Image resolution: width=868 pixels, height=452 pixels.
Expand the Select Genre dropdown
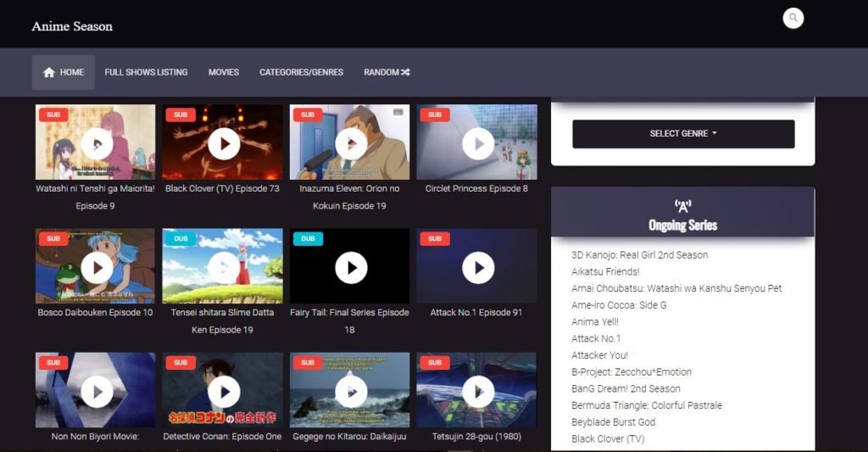point(683,134)
